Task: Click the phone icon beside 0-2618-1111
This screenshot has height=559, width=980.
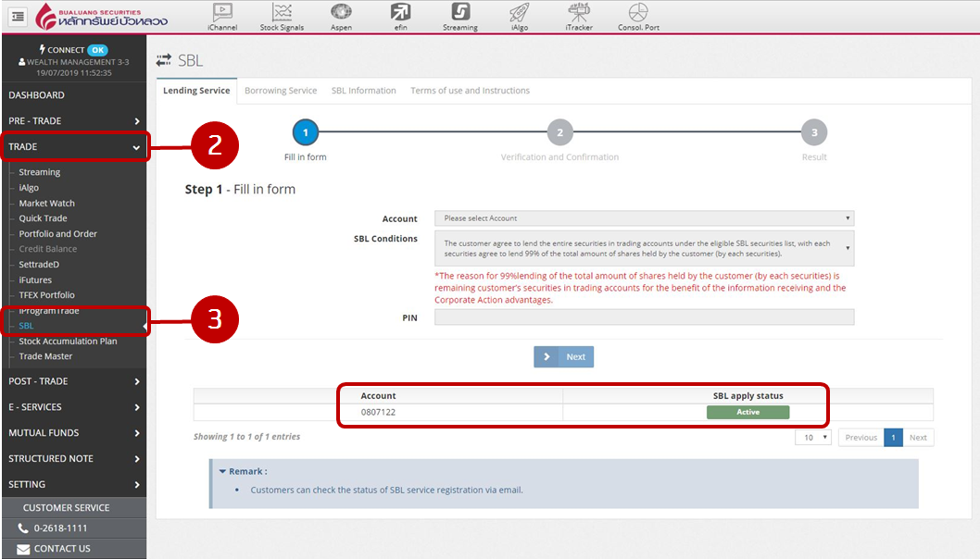Action: coord(23,528)
